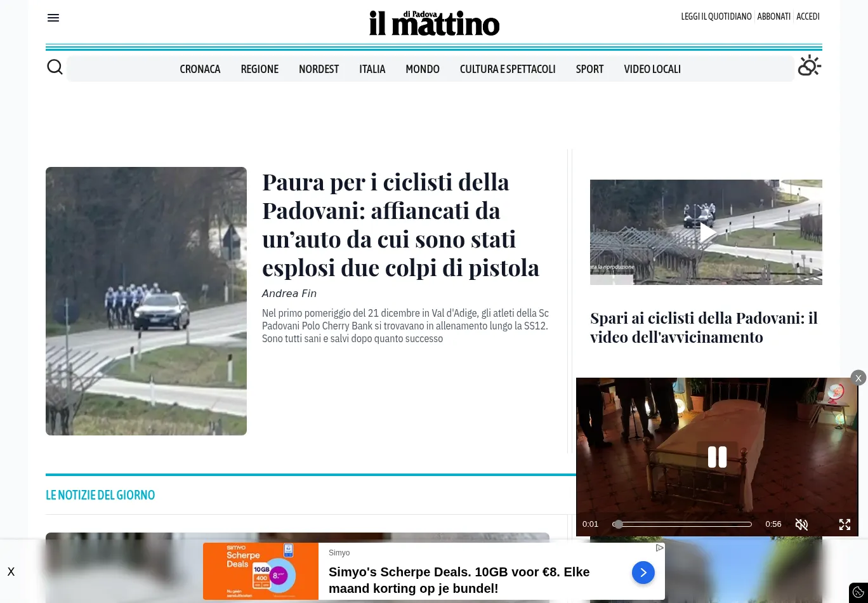The width and height of the screenshot is (868, 603).
Task: Open the hamburger navigation menu
Action: (53, 17)
